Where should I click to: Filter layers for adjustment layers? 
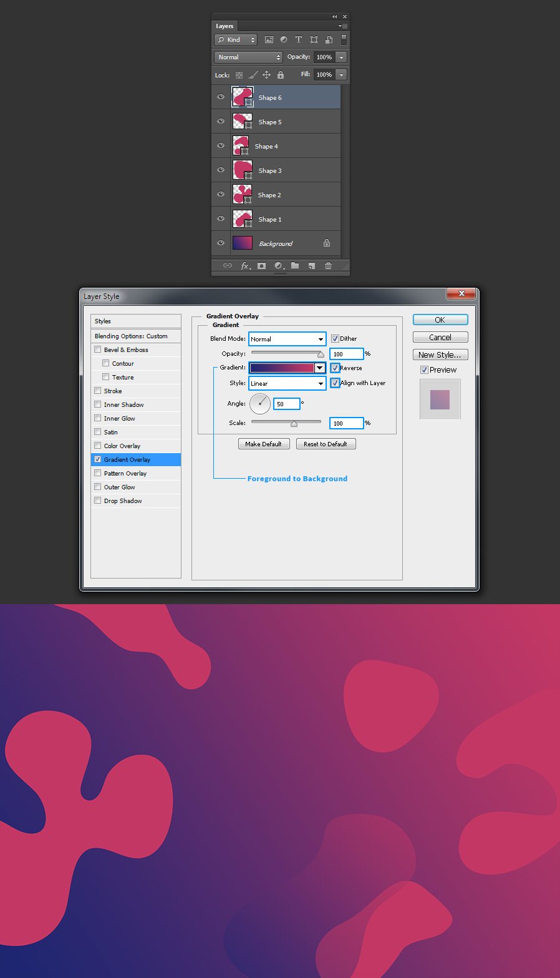[x=284, y=39]
